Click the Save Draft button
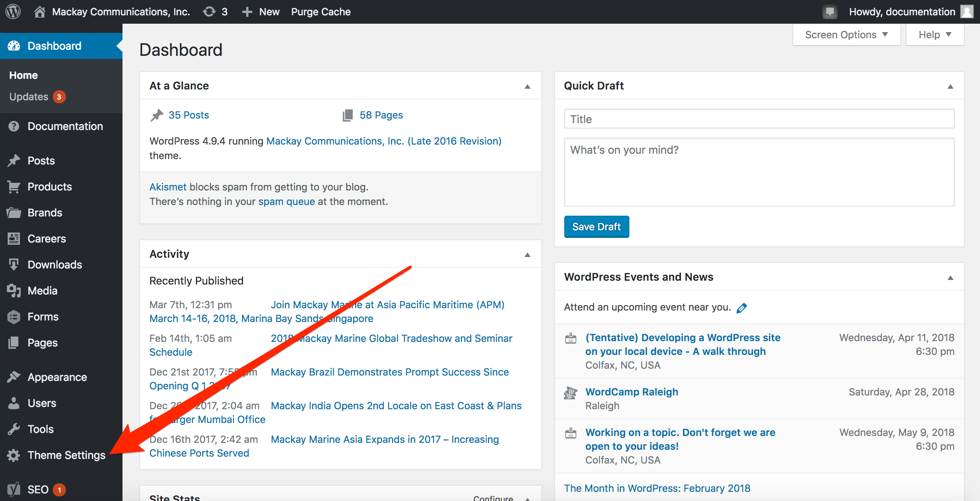 596,227
